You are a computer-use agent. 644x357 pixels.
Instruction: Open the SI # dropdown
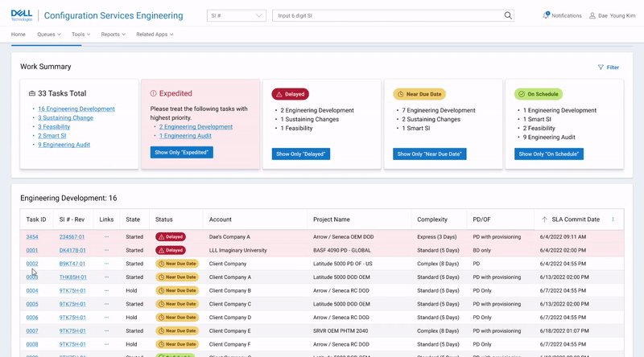coord(236,15)
